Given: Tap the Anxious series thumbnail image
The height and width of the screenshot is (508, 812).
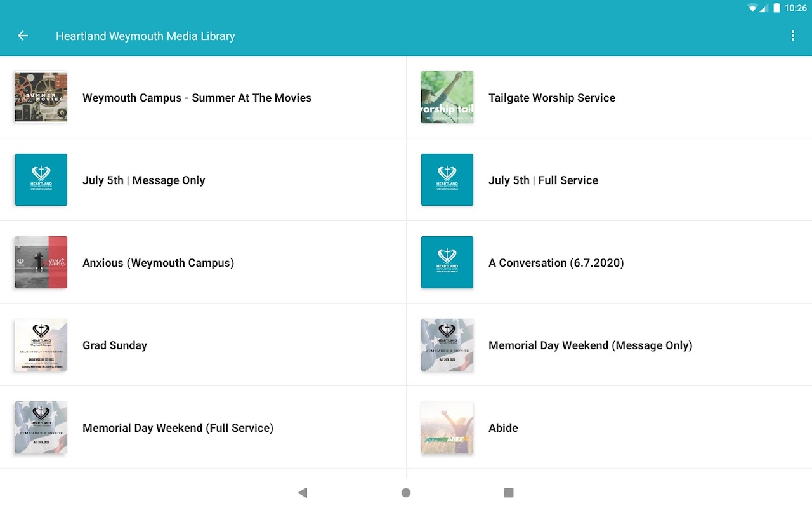Looking at the screenshot, I should (41, 262).
